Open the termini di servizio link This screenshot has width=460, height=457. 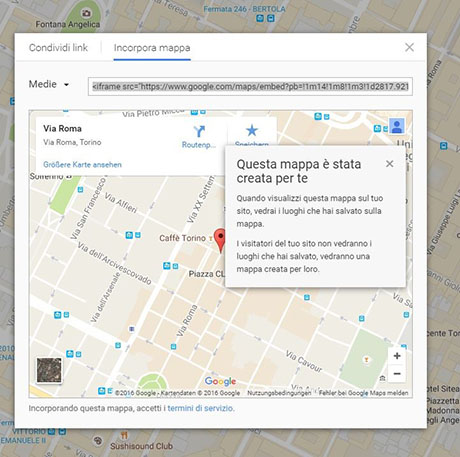click(201, 408)
